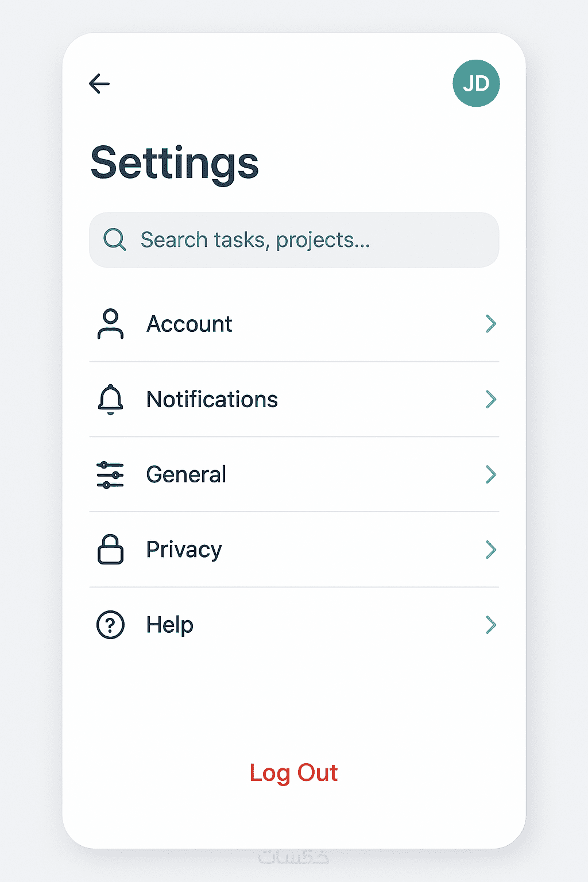Viewport: 588px width, 882px height.
Task: Expand the General row chevron
Action: 490,474
